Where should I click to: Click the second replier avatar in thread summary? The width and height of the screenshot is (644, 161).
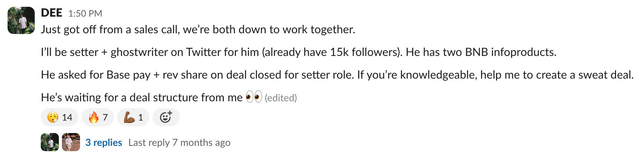click(x=71, y=142)
